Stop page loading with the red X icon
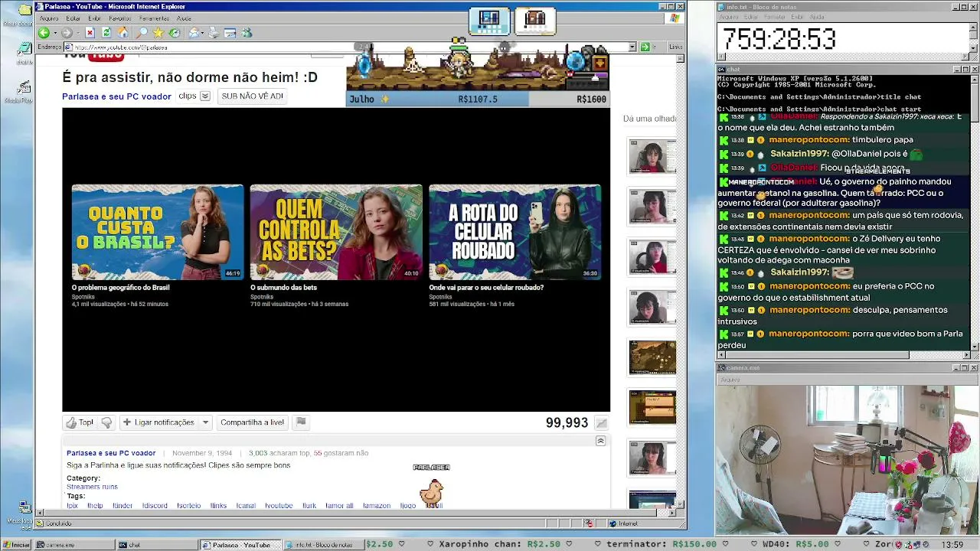The image size is (980, 551). 90,33
